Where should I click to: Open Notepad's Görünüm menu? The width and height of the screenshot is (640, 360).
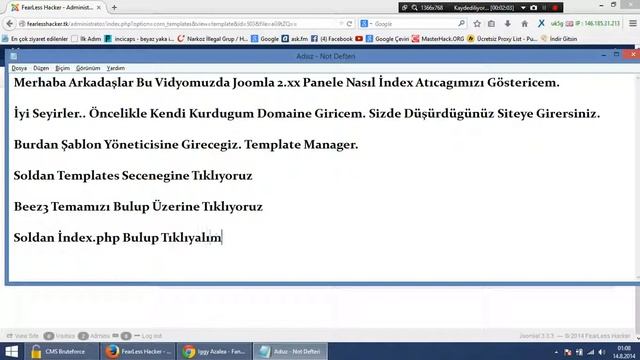click(88, 68)
